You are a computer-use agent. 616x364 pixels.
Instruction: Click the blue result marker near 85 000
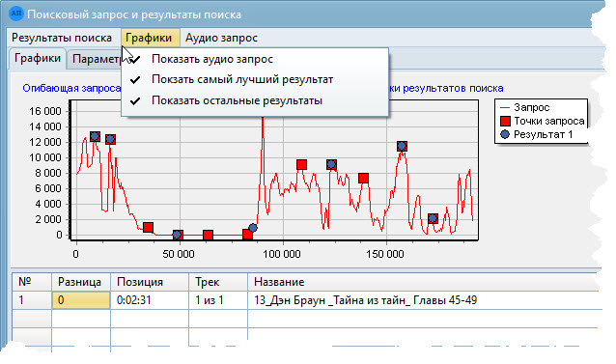(253, 228)
